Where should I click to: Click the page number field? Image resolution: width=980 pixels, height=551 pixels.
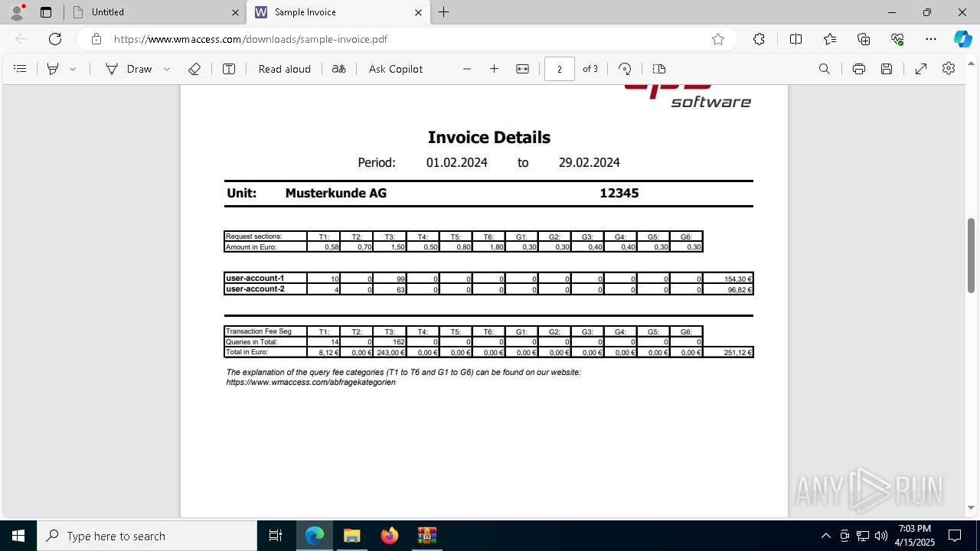560,69
